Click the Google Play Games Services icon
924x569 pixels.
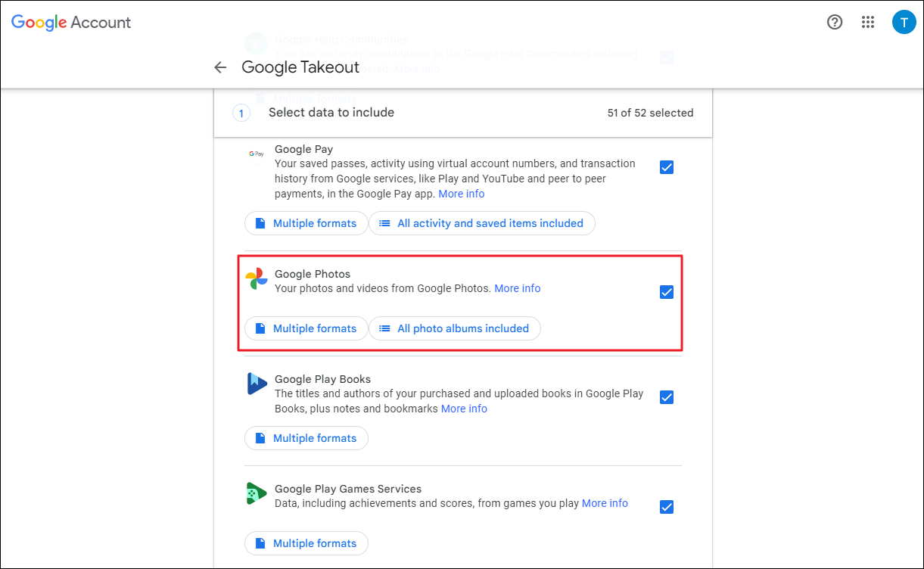point(257,493)
